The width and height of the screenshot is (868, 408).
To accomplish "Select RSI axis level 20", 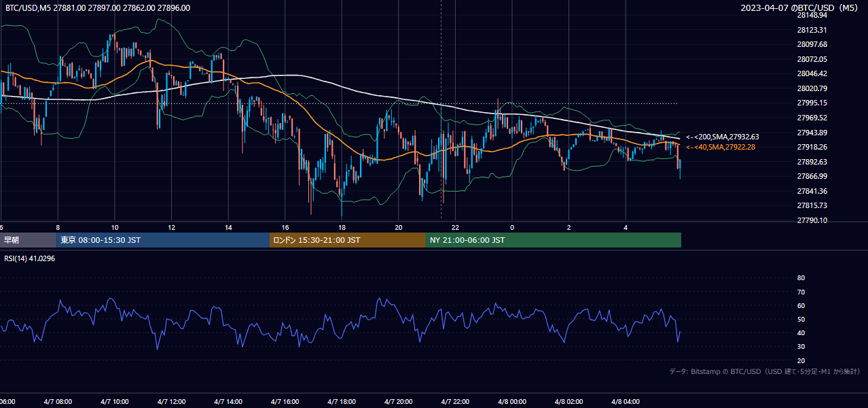I will click(801, 360).
